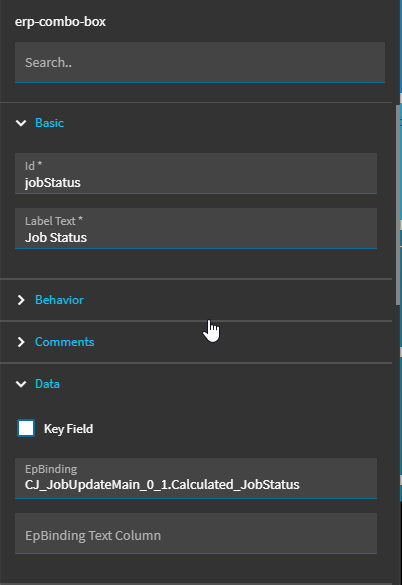Expand the Comments section chevron
The width and height of the screenshot is (402, 585).
(21, 342)
